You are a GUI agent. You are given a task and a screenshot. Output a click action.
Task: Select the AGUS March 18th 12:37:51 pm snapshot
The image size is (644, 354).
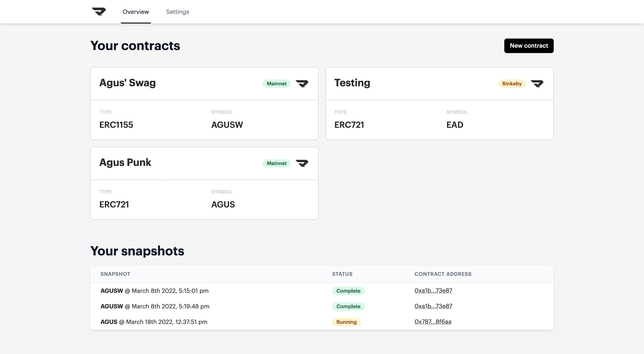coord(154,322)
